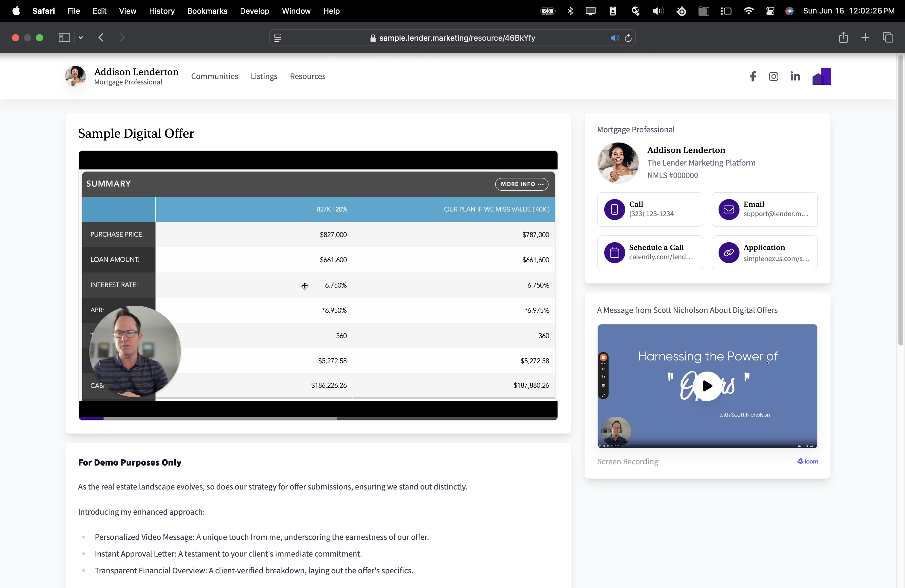905x588 pixels.
Task: Reload the page with refresh icon
Action: 628,38
